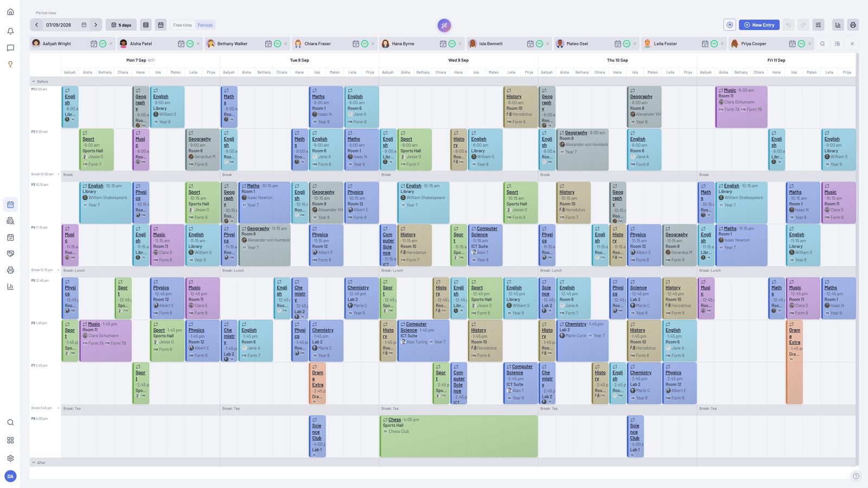Viewport: 868px width, 488px height.
Task: Click the New Entry button
Action: tap(759, 25)
